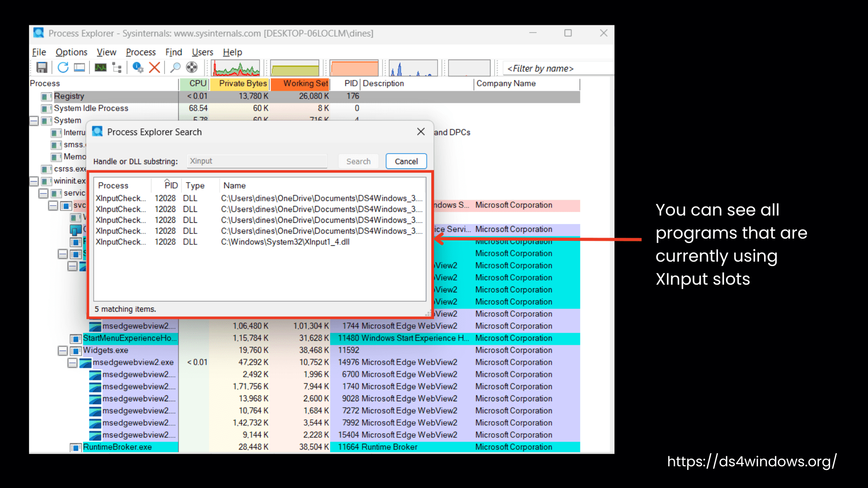868x488 pixels.
Task: Sort search results by Type column
Action: click(x=200, y=186)
